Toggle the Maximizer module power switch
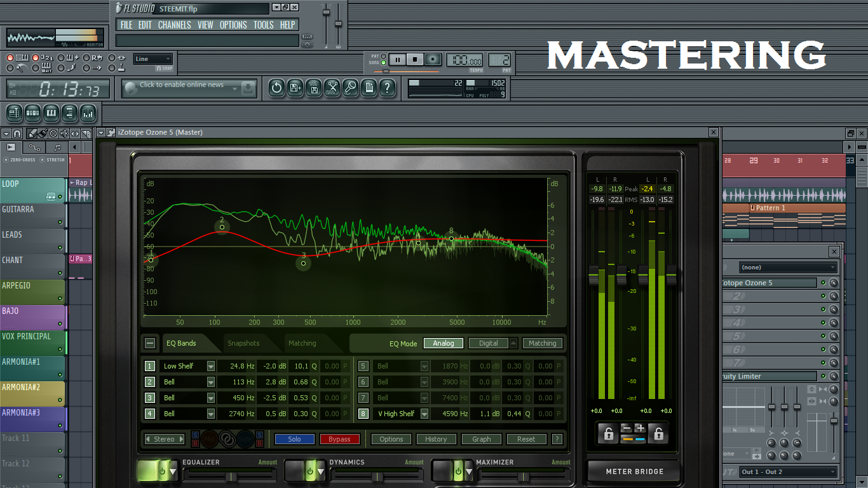Screen dimensions: 868x488 click(457, 471)
